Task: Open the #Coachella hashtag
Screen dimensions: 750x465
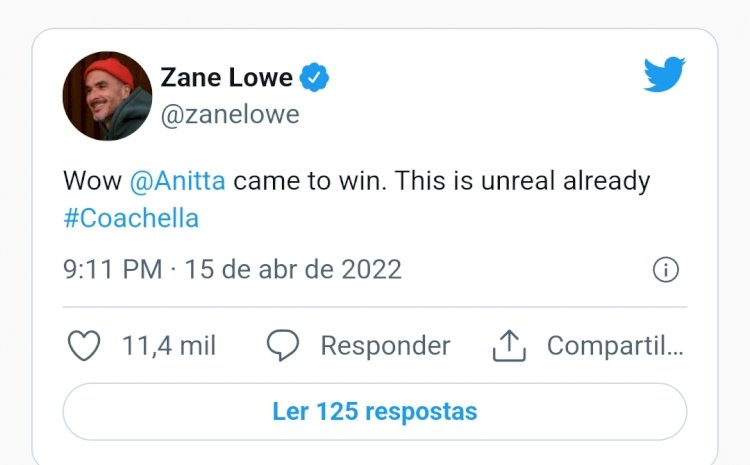Action: pyautogui.click(x=131, y=219)
